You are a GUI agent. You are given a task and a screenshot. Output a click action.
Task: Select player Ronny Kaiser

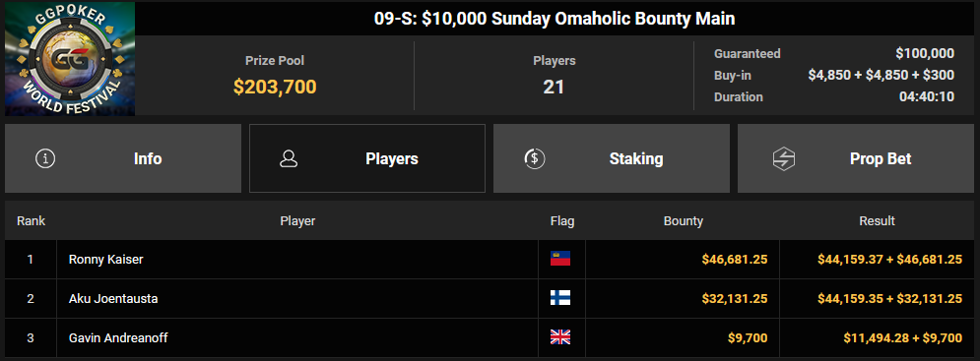tap(105, 260)
